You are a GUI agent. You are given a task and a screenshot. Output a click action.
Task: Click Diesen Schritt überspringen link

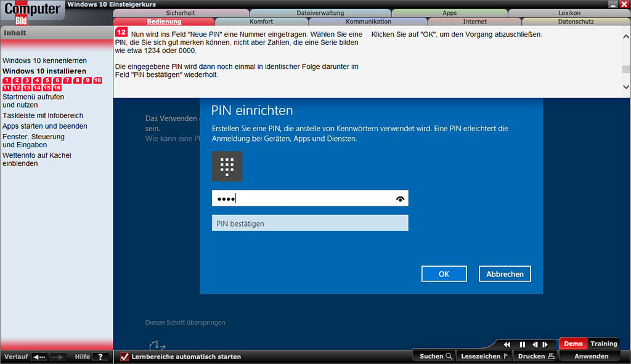click(x=185, y=323)
